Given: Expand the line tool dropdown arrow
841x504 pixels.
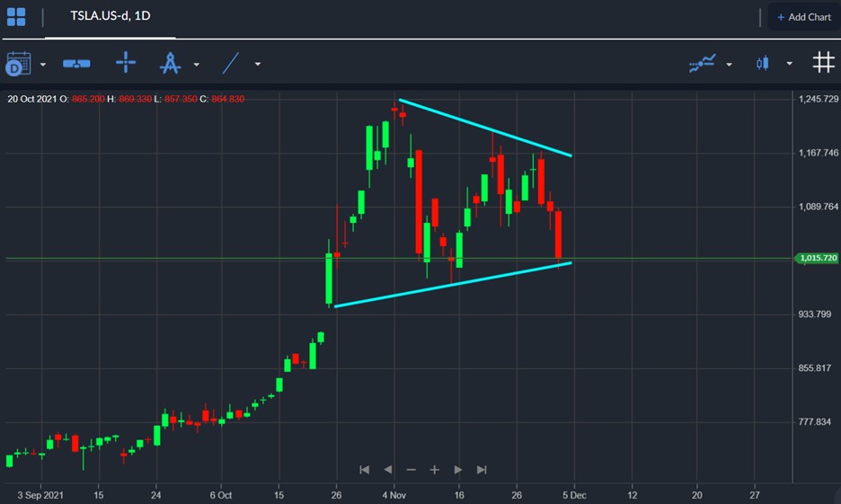Looking at the screenshot, I should [x=258, y=64].
